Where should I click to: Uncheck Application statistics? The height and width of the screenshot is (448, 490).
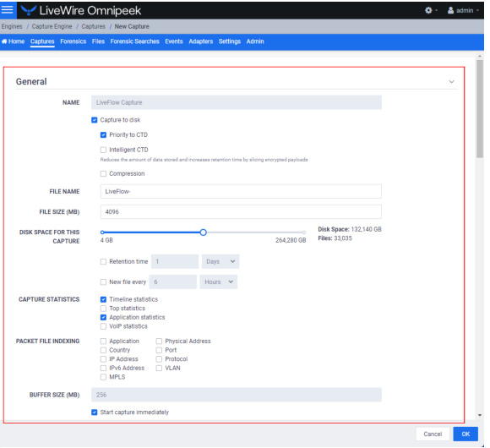pos(103,317)
